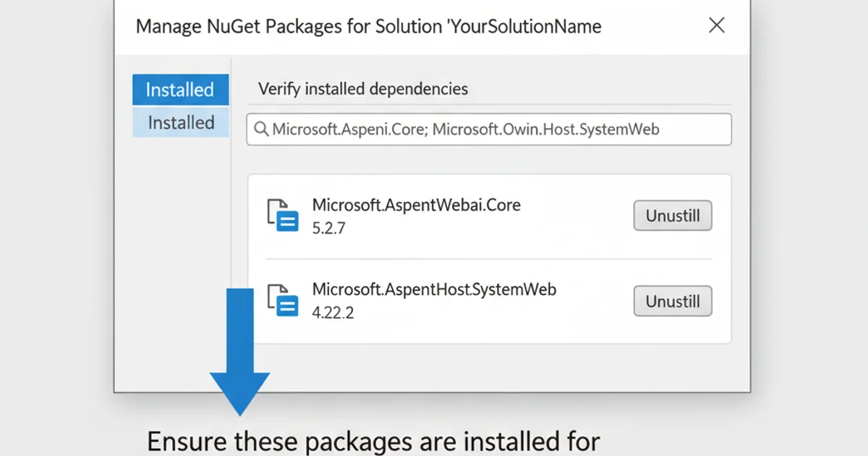Select the Microsoft.AspentHost.SystemWeb package name
Viewport: 868px width, 456px height.
[434, 290]
